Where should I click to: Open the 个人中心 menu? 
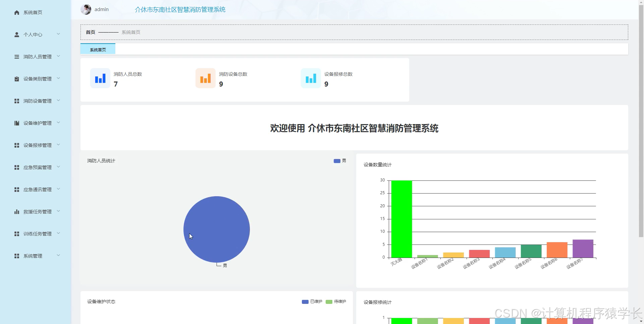36,35
